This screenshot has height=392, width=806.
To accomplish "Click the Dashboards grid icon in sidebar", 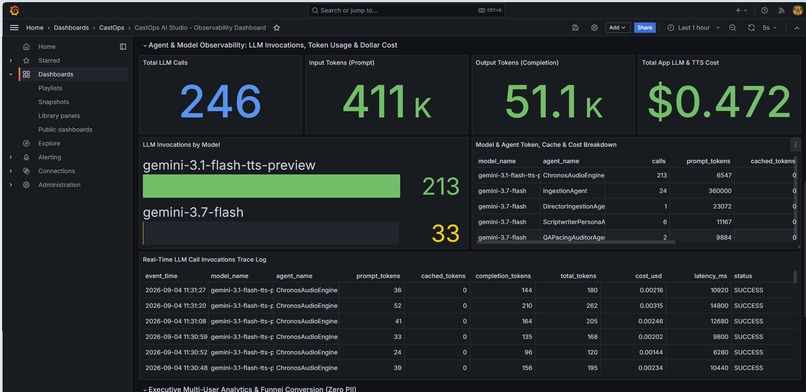I will click(x=26, y=74).
